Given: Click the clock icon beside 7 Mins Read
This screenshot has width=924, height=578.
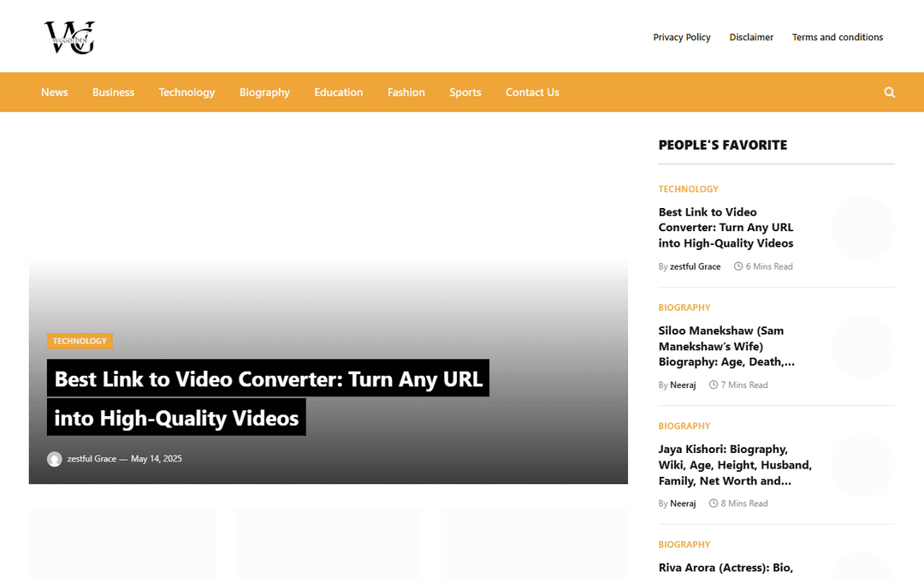Looking at the screenshot, I should point(713,384).
